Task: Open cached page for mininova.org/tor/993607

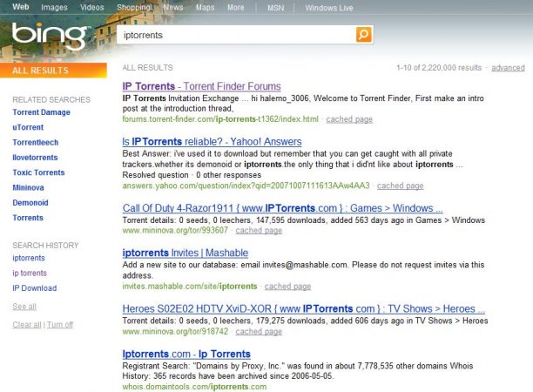Action: 259,230
